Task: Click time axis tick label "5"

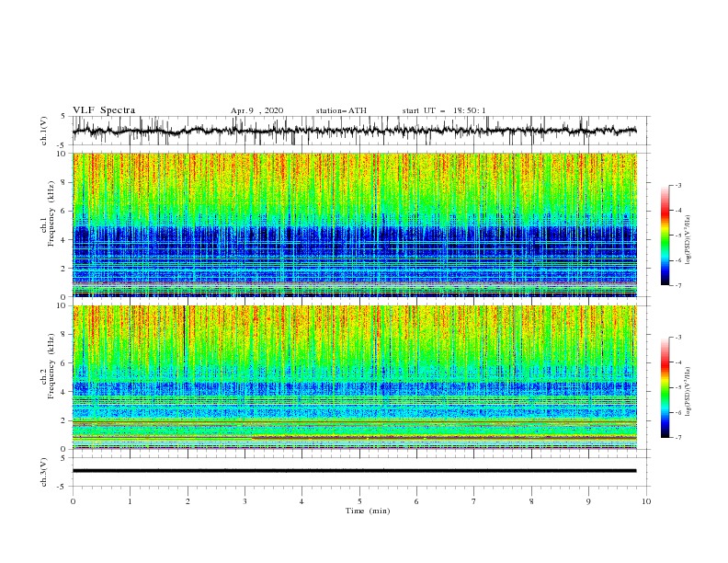Action: pyautogui.click(x=359, y=501)
